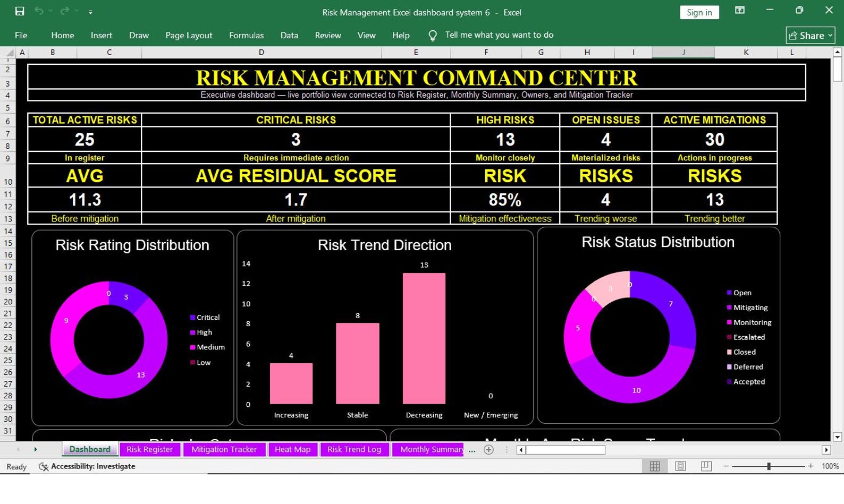Open the Undo history dropdown arrow
The height and width of the screenshot is (504, 844).
pos(50,11)
